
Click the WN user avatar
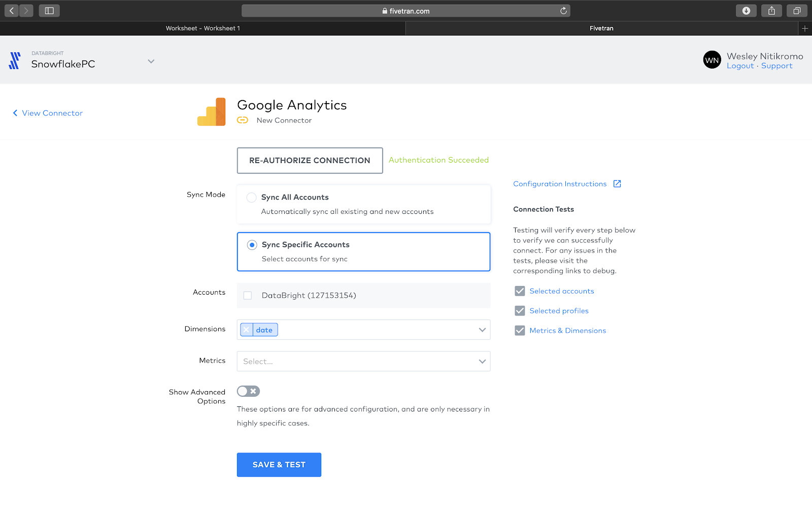coord(712,60)
